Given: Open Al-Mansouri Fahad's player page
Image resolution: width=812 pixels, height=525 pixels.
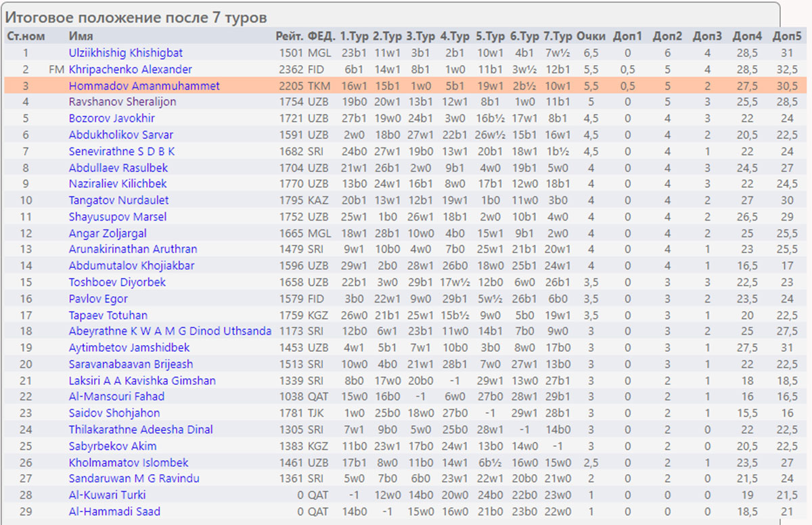Looking at the screenshot, I should [x=116, y=396].
